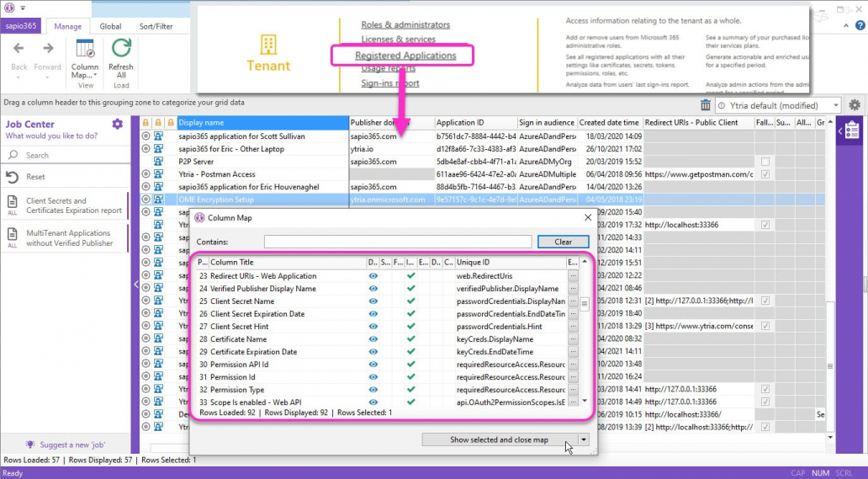Click Column Title header in Column Map
Viewport: 868px width, 479px height.
coord(288,263)
